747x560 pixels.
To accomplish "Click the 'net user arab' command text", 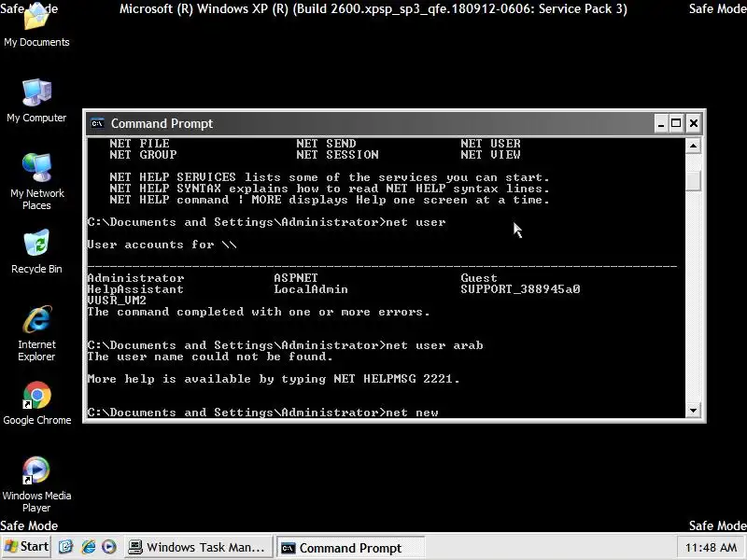I will pyautogui.click(x=434, y=345).
